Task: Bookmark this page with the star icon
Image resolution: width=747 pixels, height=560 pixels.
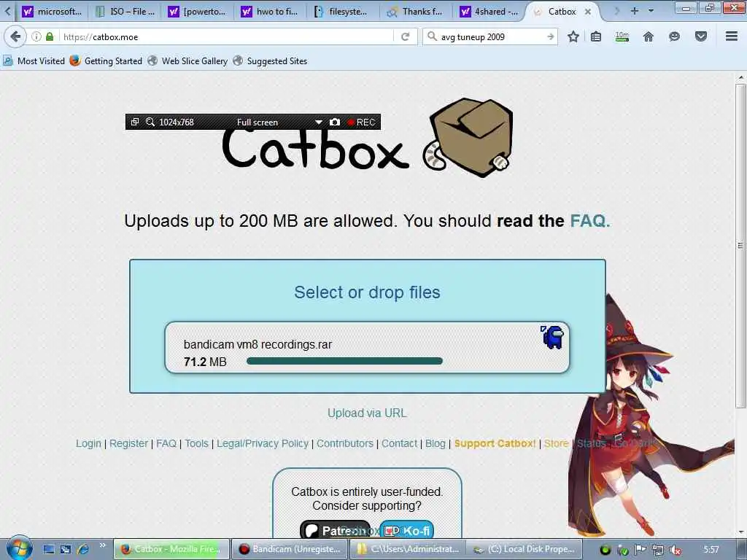Action: [x=573, y=36]
